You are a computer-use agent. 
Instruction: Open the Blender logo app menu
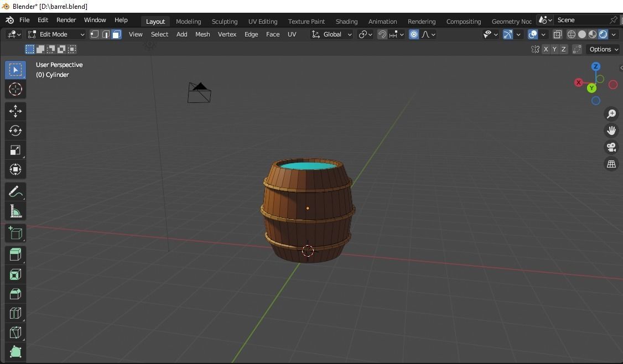click(x=9, y=20)
